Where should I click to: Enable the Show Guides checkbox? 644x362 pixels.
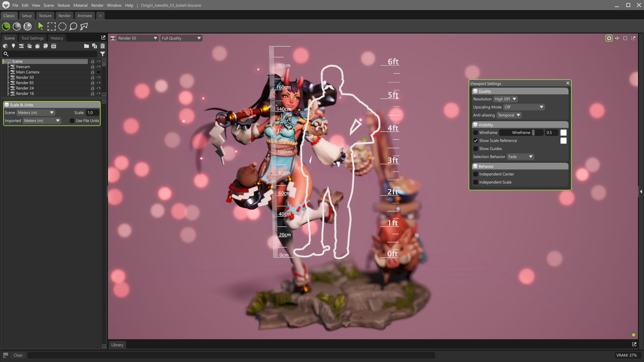475,149
